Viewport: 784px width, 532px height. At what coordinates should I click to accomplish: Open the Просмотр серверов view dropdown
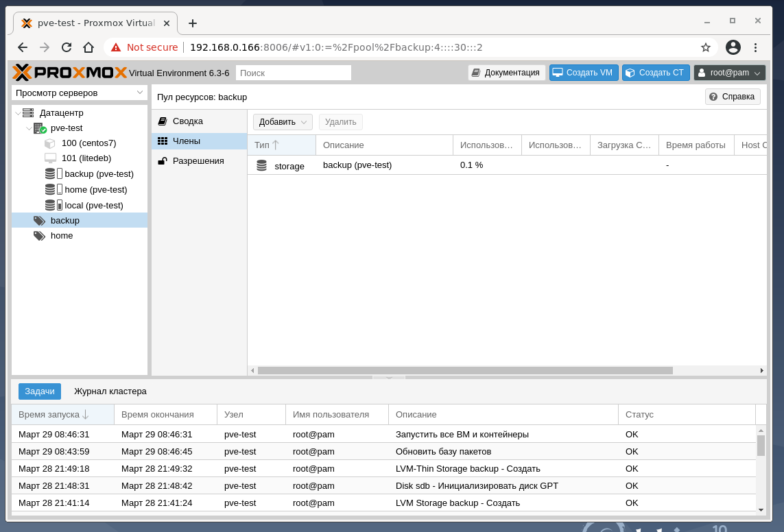click(x=80, y=93)
